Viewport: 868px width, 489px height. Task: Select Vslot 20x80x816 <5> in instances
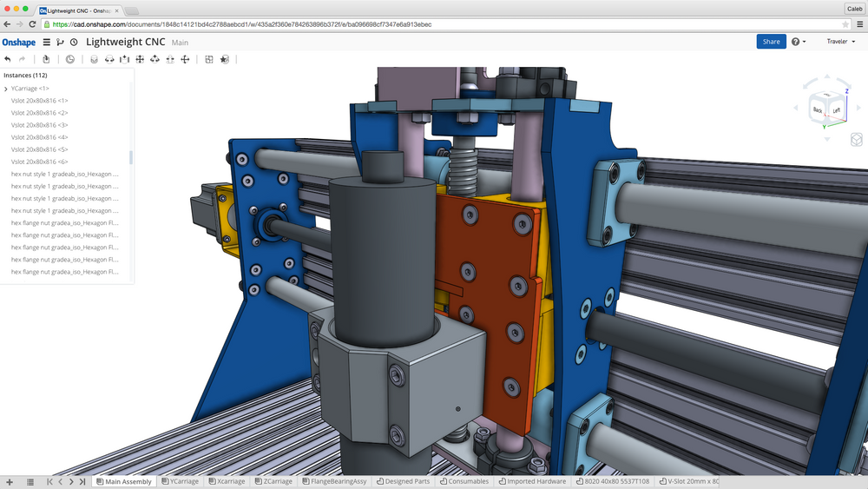coord(39,149)
